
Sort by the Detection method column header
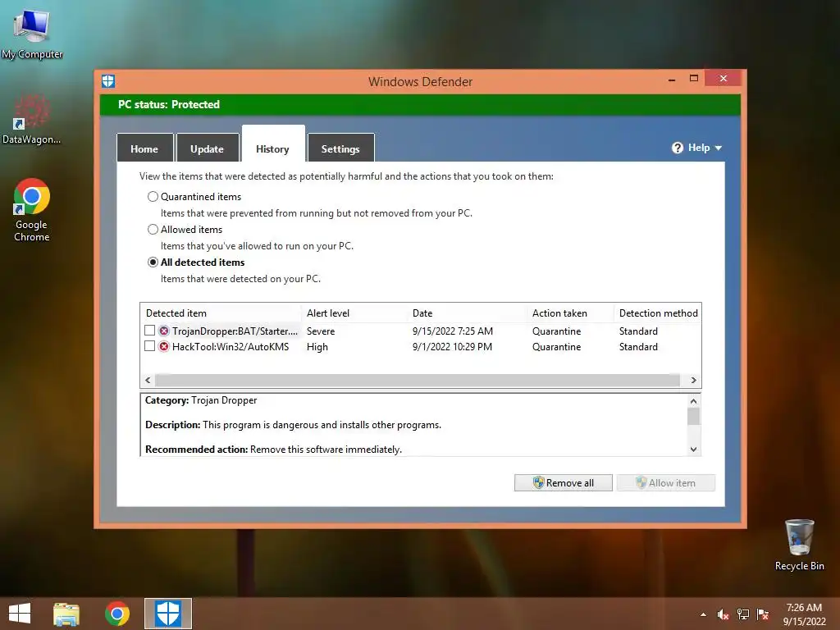coord(658,313)
